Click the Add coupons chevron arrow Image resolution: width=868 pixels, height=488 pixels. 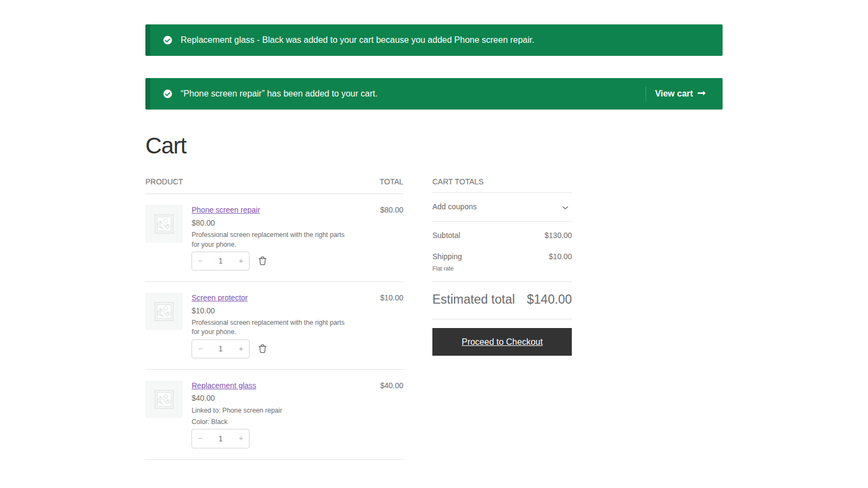point(565,208)
